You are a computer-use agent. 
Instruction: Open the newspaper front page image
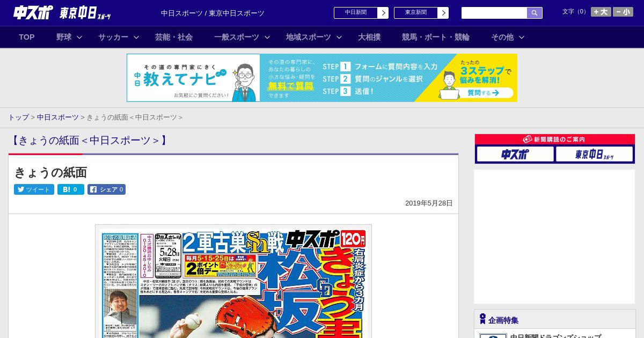(x=233, y=282)
